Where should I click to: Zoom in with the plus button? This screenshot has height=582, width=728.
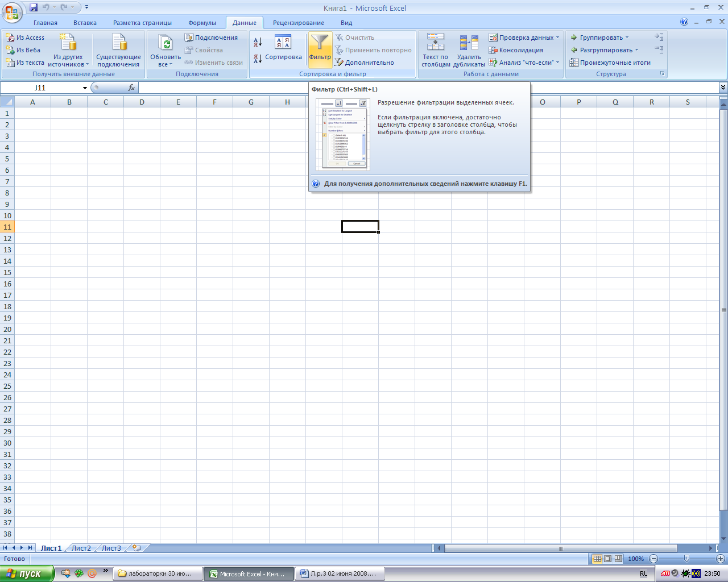[720, 559]
